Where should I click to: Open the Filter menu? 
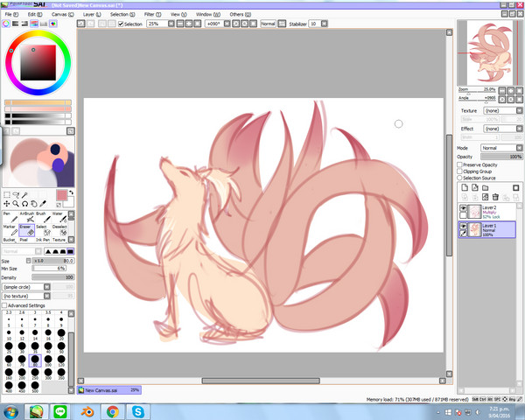click(151, 15)
